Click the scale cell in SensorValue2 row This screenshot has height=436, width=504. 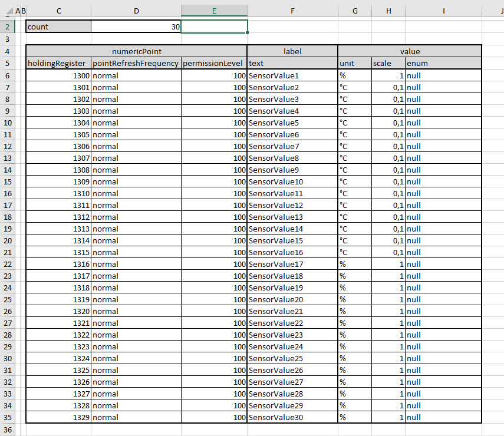[x=388, y=87]
